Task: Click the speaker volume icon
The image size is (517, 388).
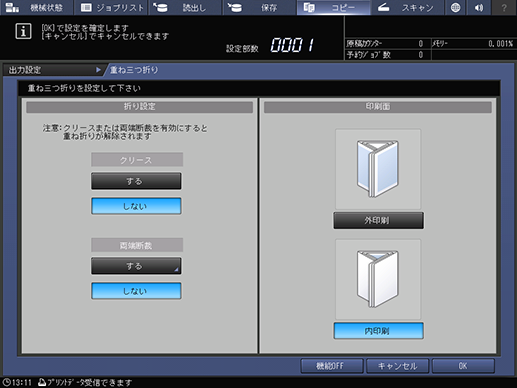Action: [479, 7]
